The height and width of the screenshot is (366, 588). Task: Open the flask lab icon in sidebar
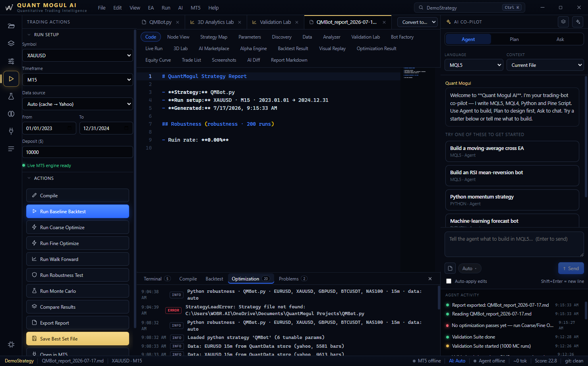pos(11,96)
